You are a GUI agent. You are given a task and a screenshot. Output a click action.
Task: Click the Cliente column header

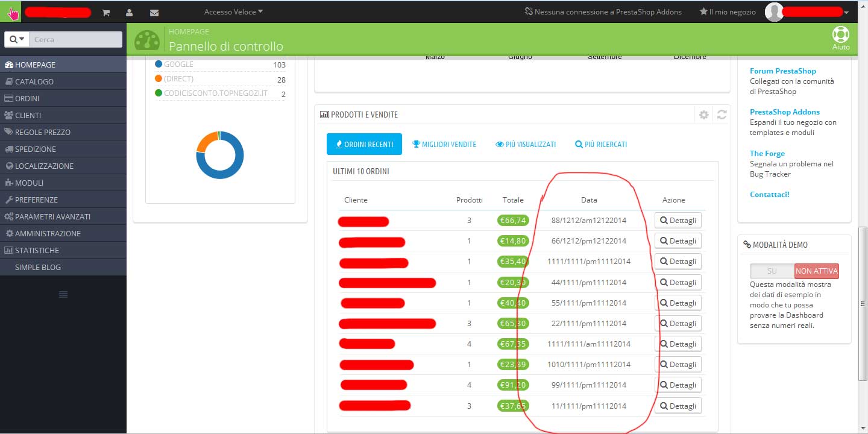[x=356, y=200]
